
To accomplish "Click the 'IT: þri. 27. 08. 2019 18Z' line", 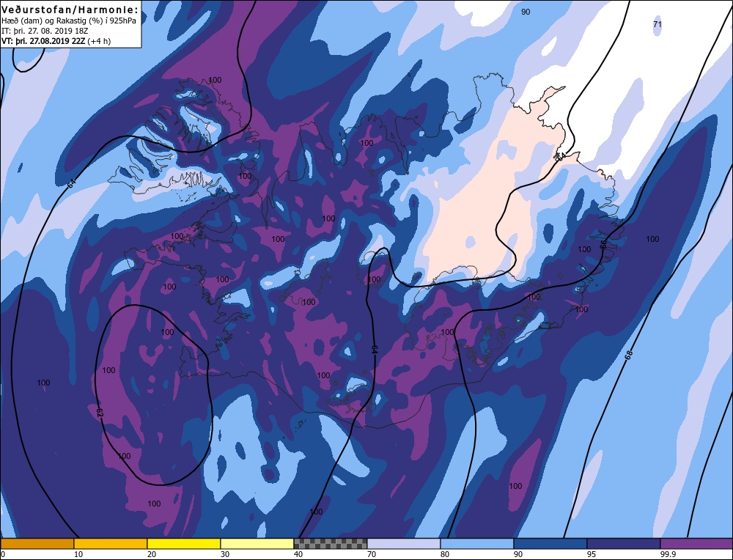I will click(45, 31).
